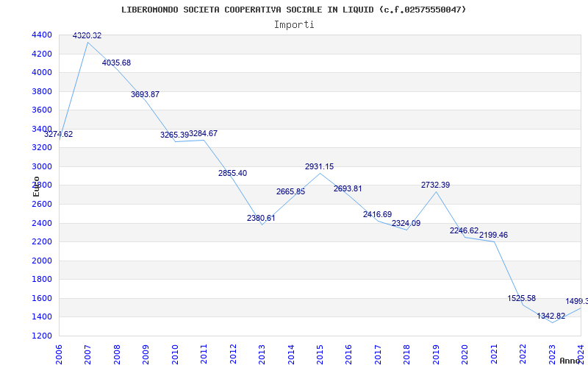Click the 2016 x-axis year label

pos(348,354)
